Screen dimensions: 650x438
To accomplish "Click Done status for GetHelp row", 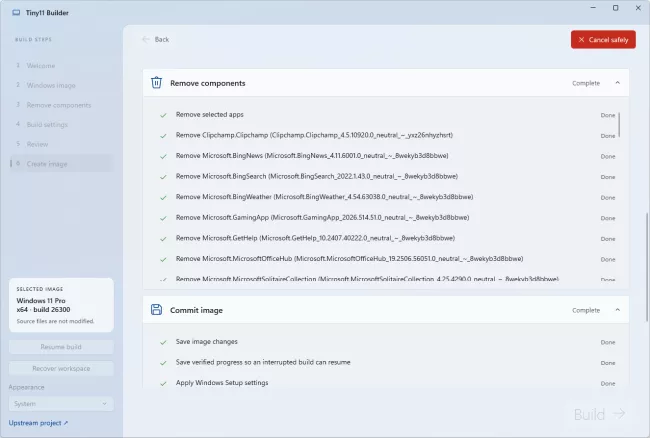I will 608,239.
